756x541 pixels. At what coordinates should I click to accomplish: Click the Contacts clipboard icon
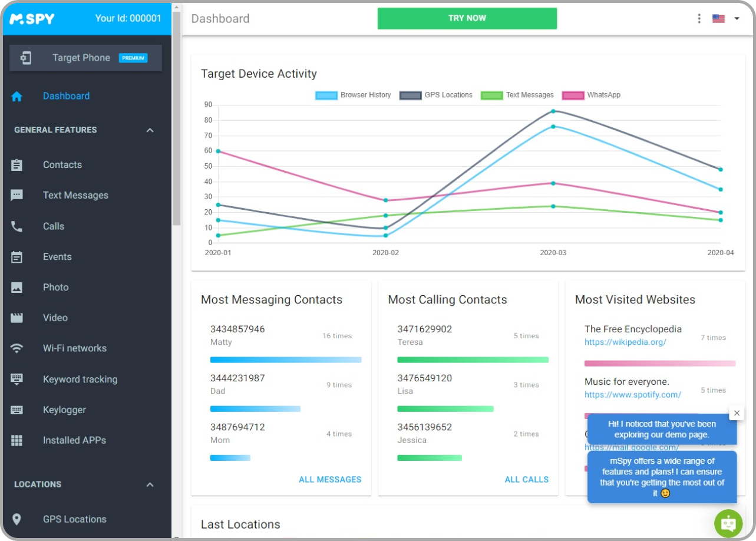click(16, 165)
